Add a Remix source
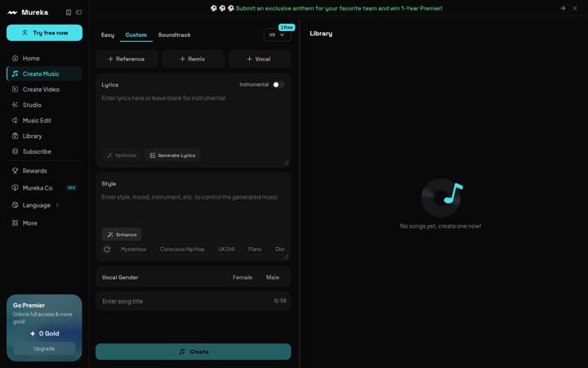Screen dimensions: 588x368 pos(193,59)
